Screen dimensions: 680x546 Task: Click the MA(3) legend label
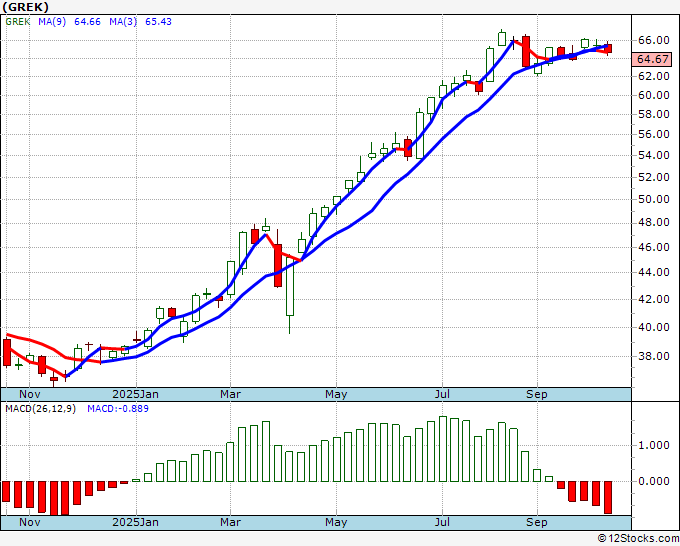tap(123, 22)
